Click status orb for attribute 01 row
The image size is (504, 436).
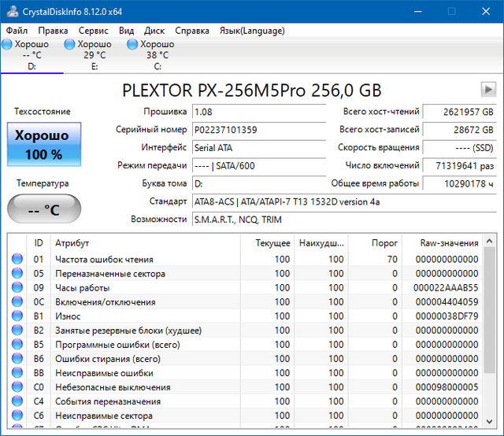coord(17,260)
